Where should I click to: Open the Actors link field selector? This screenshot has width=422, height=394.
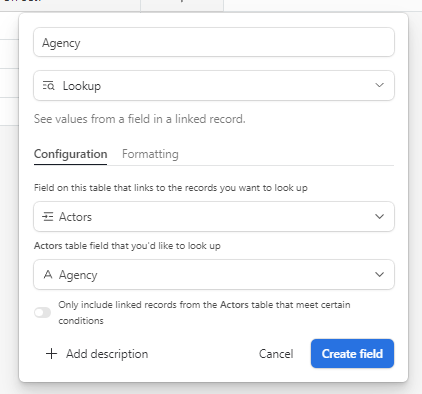click(x=214, y=217)
